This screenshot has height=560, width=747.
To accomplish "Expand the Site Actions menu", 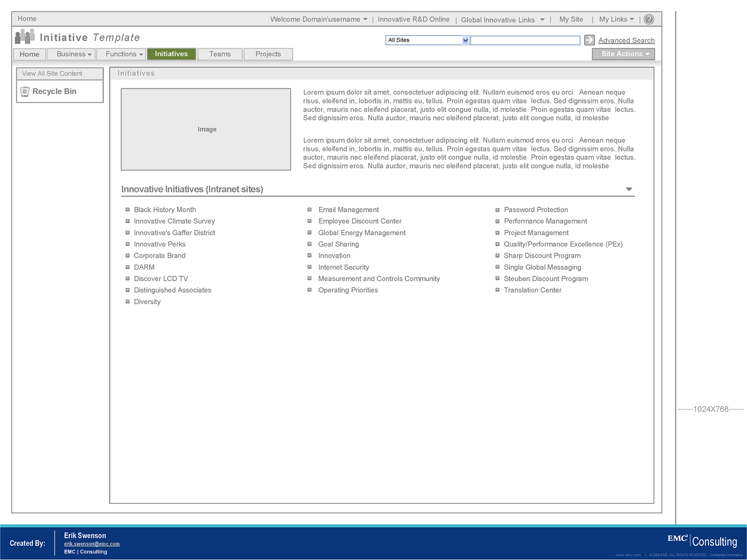I will pos(623,54).
